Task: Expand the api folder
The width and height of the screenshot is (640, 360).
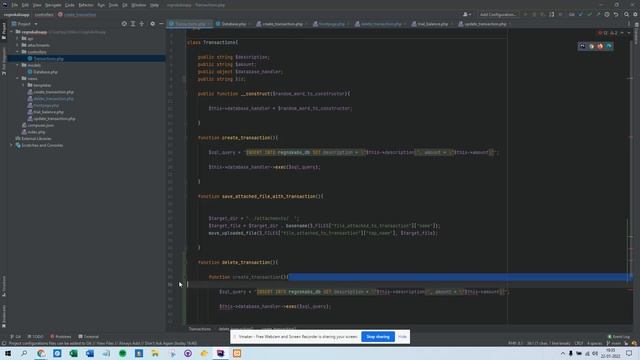Action: click(18, 38)
